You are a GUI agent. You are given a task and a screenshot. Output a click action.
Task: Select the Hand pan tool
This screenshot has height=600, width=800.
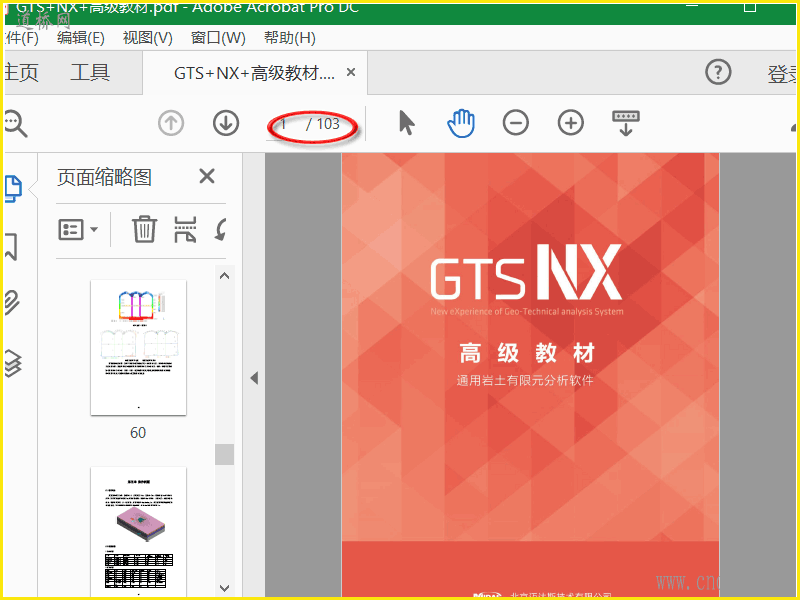[461, 123]
